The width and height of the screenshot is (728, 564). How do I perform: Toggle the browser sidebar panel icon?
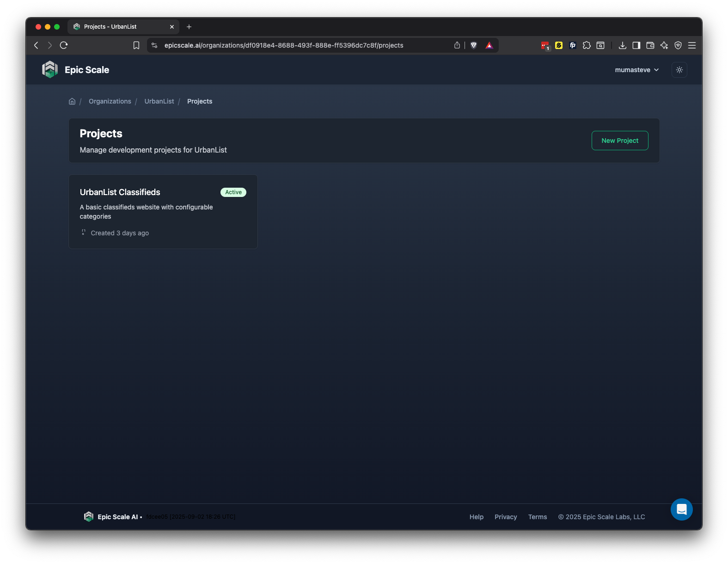pos(636,45)
